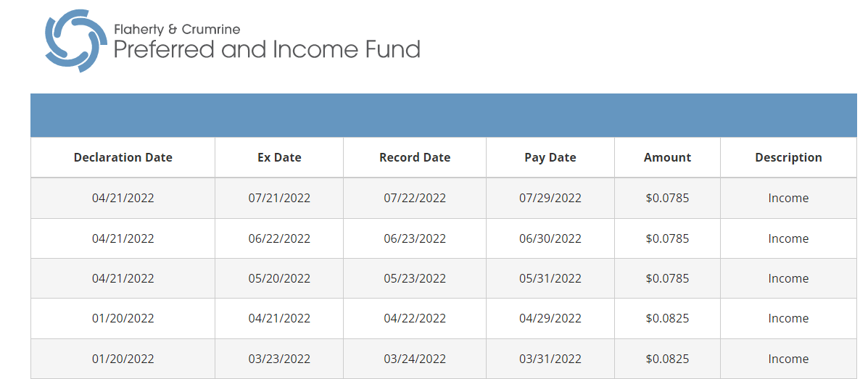Screen dimensions: 868x379
Task: Click the "Flaherty & Crumrine" company name text
Action: (177, 30)
